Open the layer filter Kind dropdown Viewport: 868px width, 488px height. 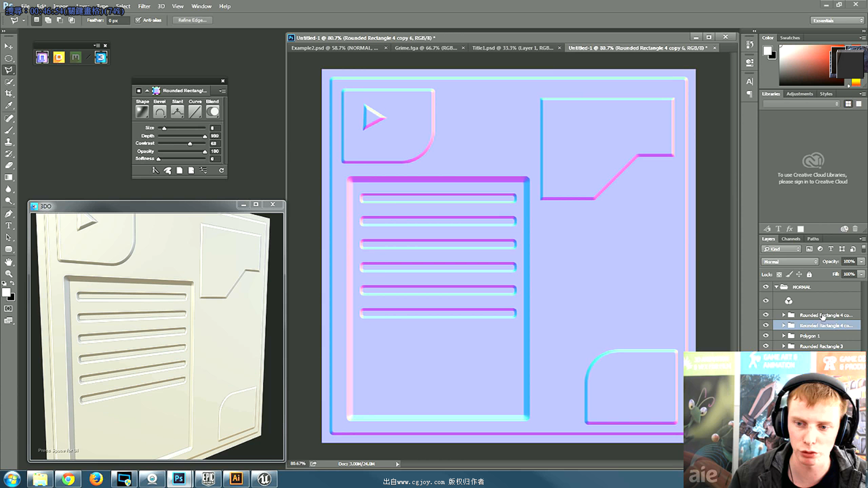point(781,249)
